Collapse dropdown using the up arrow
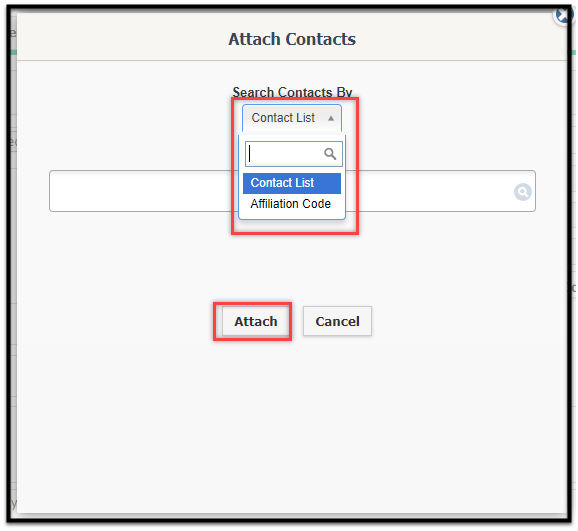Viewport: 578px width, 531px height. [x=331, y=118]
